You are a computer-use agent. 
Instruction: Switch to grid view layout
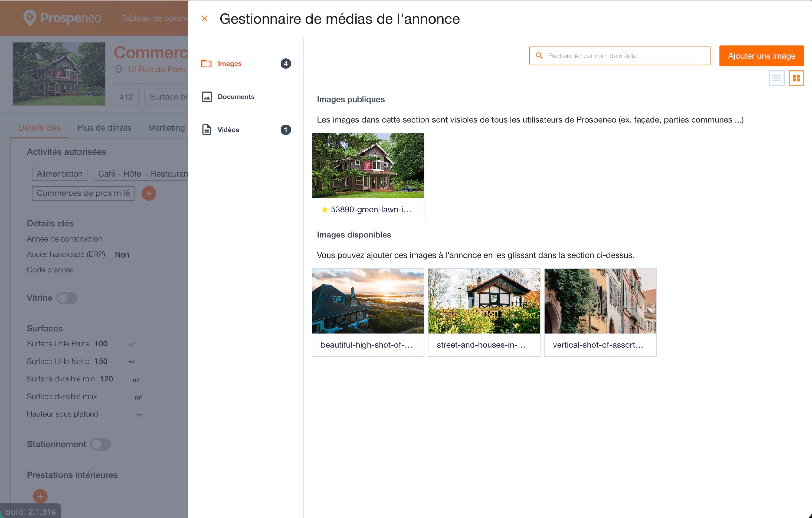coord(797,78)
